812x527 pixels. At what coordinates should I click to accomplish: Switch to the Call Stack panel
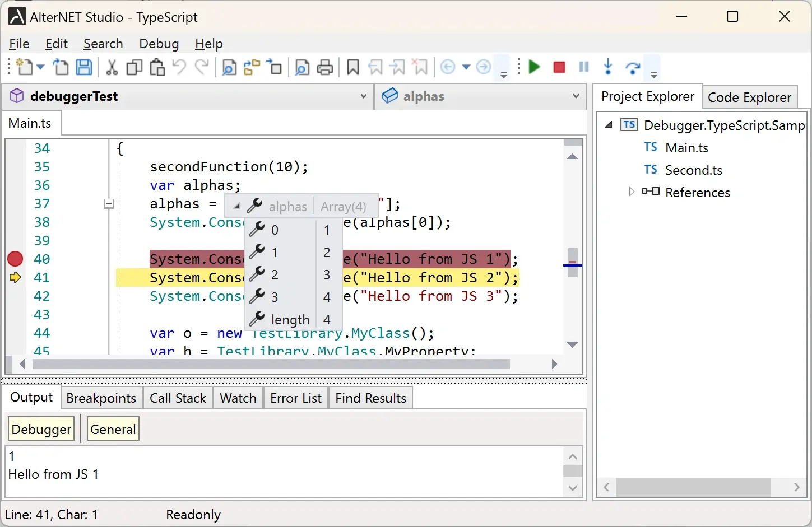(x=178, y=398)
